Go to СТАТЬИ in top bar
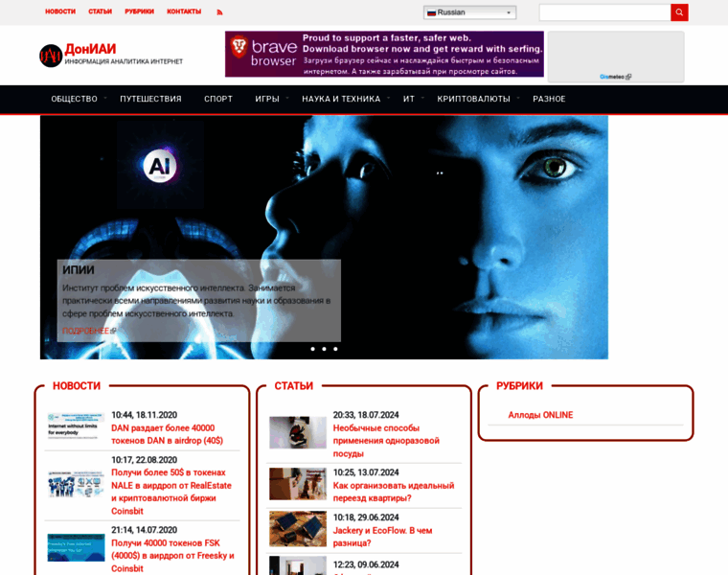This screenshot has width=728, height=575. (101, 11)
